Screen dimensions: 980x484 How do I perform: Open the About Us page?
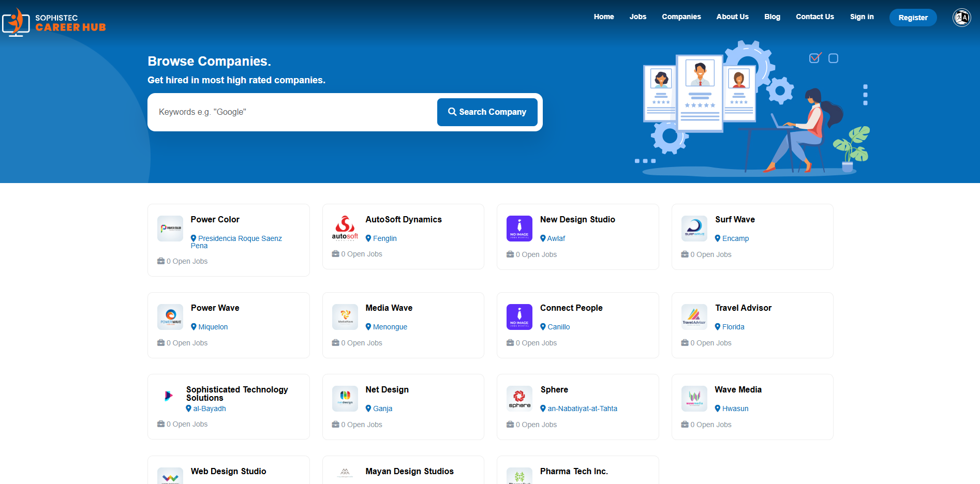733,17
